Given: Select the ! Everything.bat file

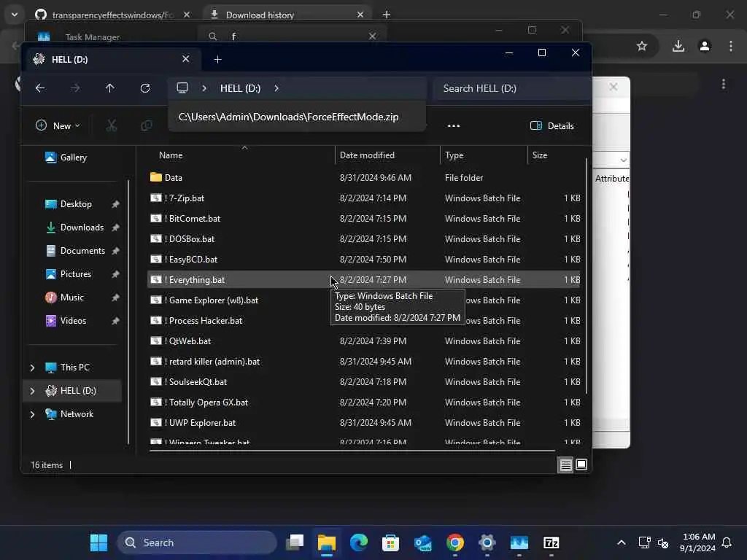Looking at the screenshot, I should click(363, 280).
